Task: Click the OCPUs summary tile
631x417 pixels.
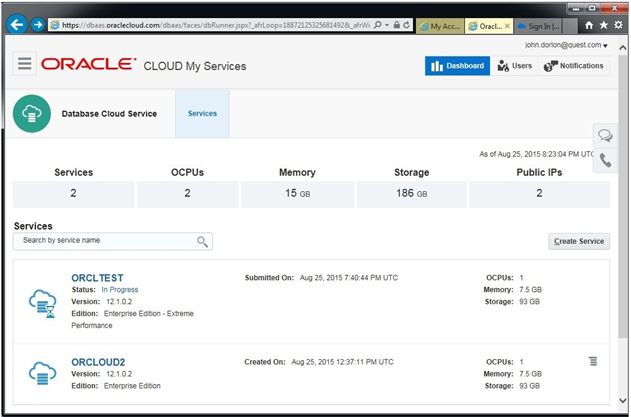Action: coord(188,194)
